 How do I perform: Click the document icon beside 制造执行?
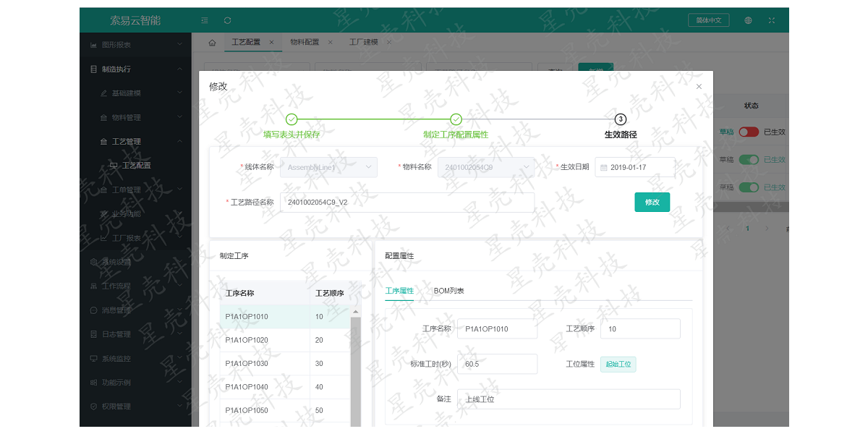93,69
